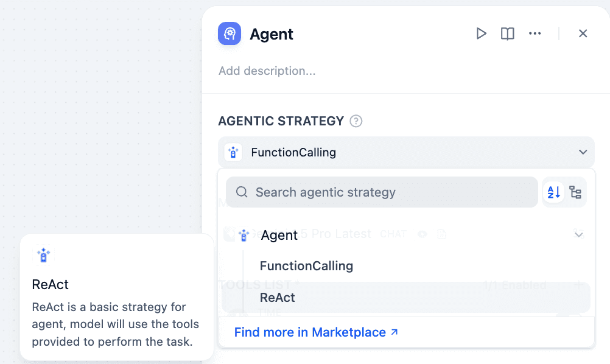Run the Agent node with play icon
The image size is (610, 364).
click(481, 33)
